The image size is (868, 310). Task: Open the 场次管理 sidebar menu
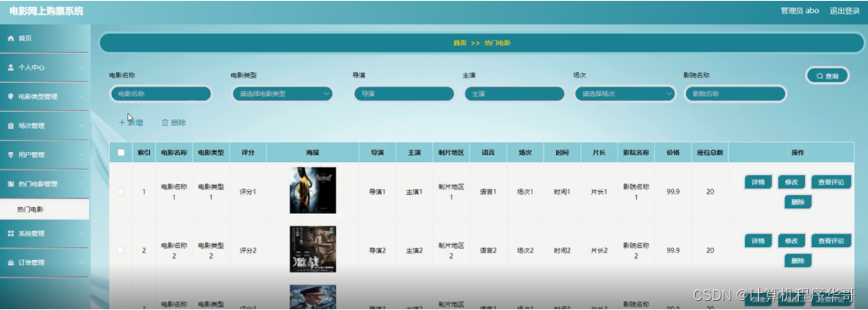click(x=45, y=126)
